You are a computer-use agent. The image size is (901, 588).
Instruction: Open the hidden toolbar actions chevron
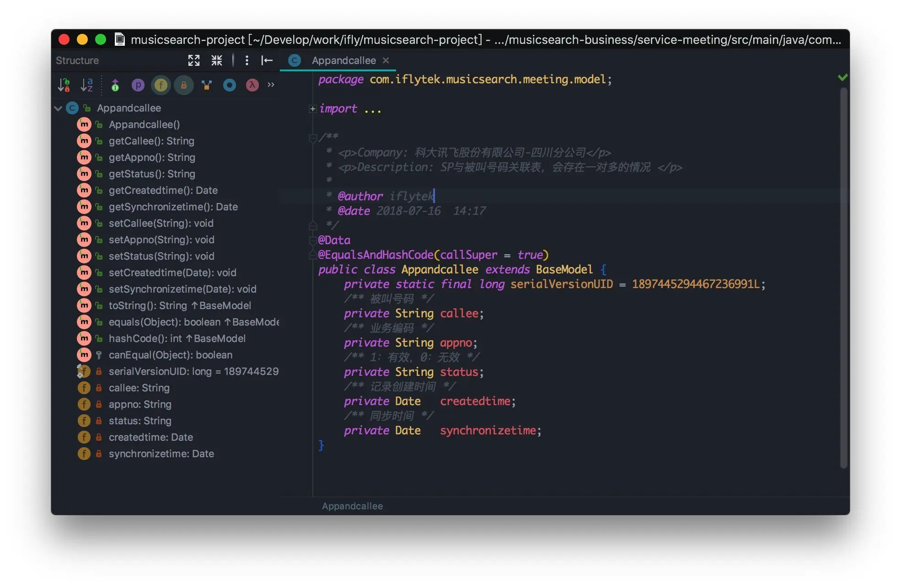(271, 85)
